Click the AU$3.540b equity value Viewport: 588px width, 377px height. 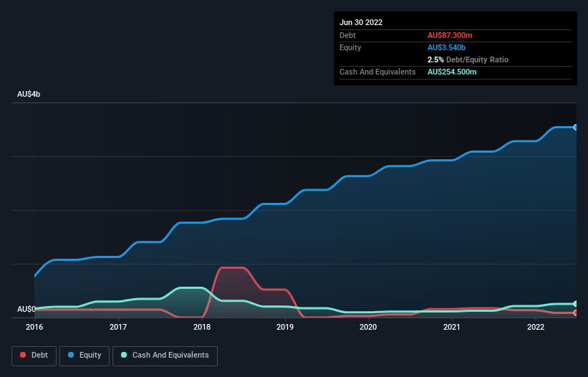click(446, 47)
